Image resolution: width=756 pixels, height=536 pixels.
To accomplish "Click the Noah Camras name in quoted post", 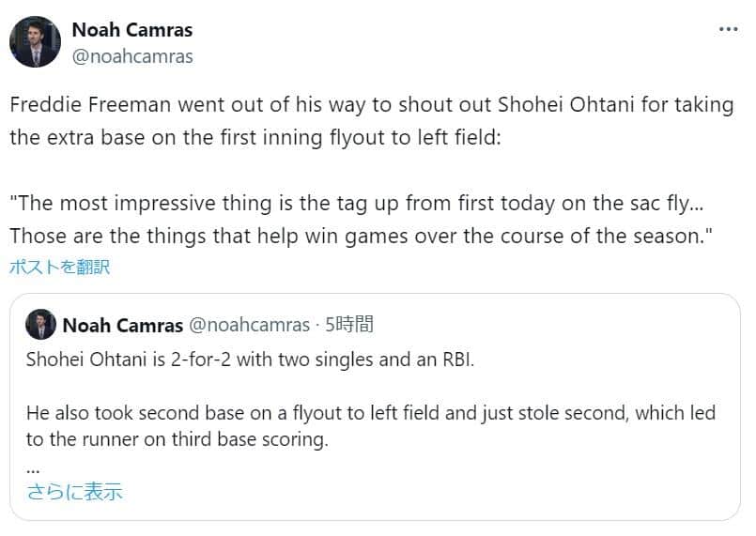I will pyautogui.click(x=122, y=326).
